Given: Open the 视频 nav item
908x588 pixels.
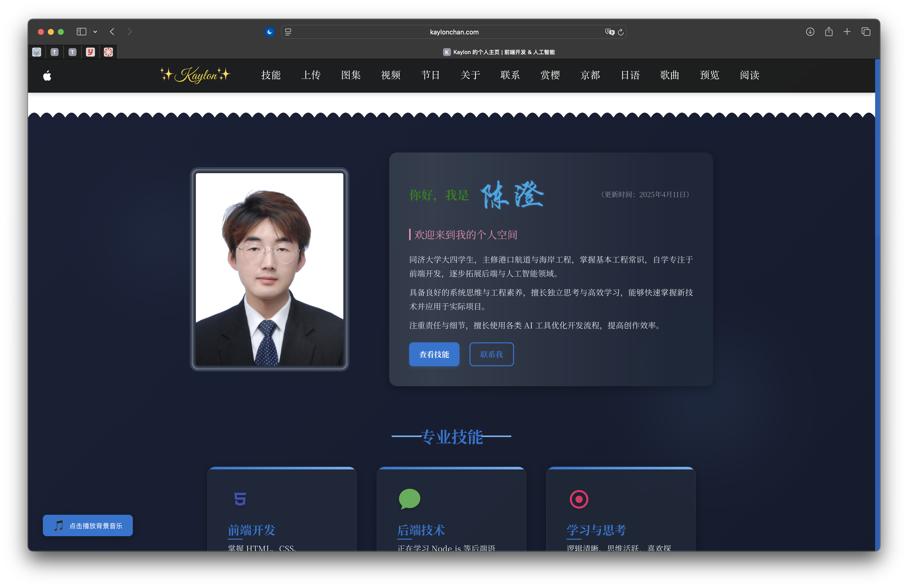Looking at the screenshot, I should click(391, 75).
